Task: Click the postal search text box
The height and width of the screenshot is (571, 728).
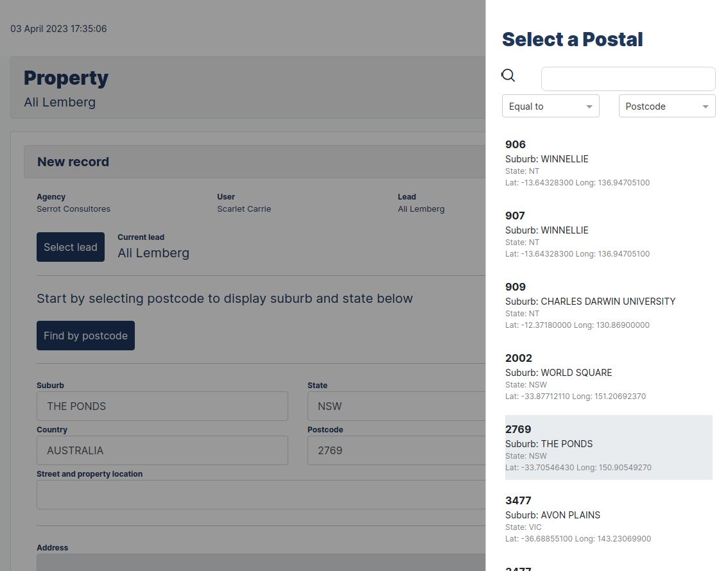Action: pos(627,78)
